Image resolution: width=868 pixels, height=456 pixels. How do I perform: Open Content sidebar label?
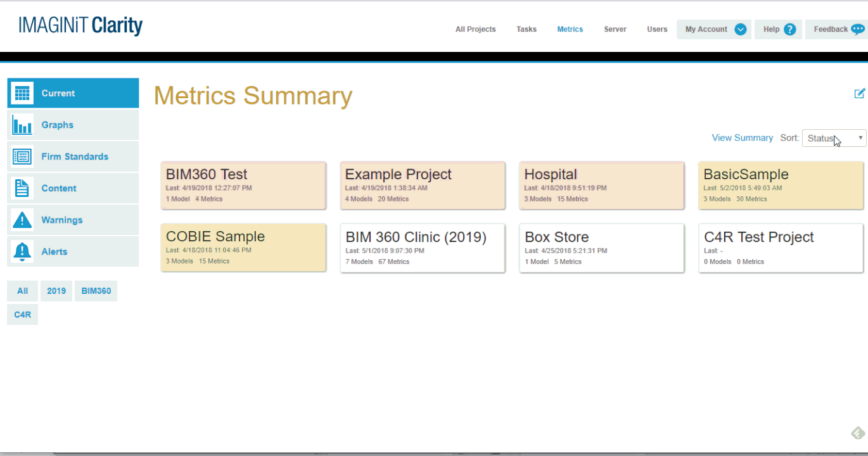click(x=59, y=188)
